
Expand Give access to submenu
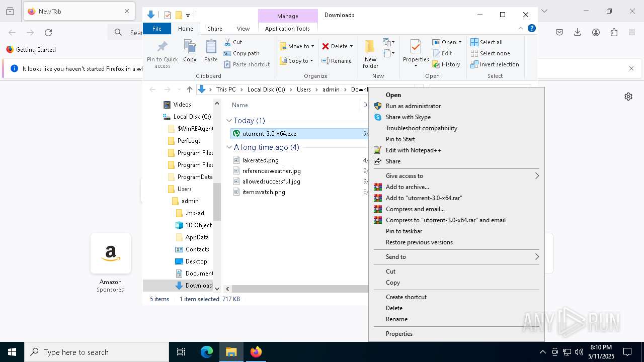537,176
